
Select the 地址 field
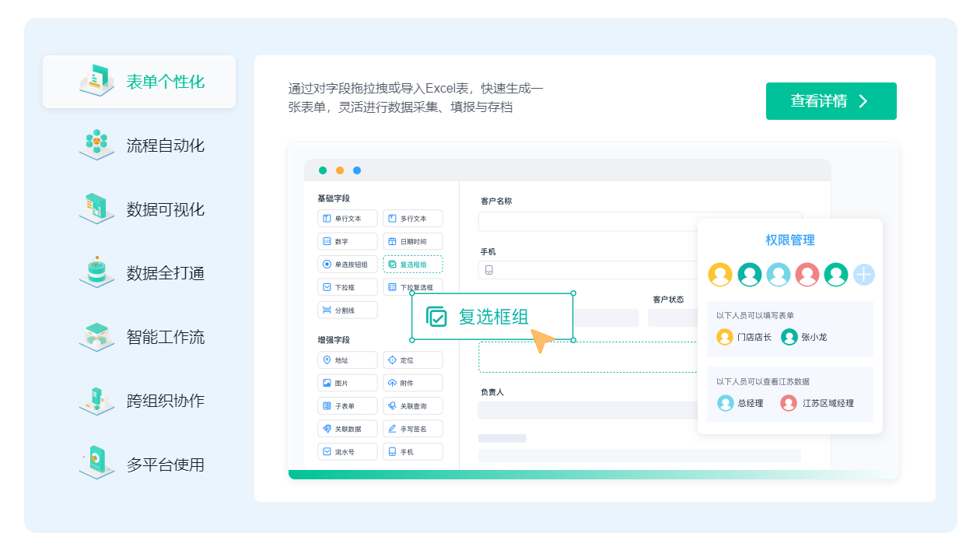point(348,360)
